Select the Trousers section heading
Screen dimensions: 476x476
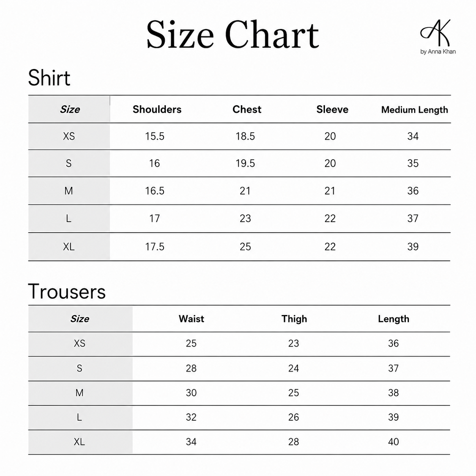pos(67,292)
